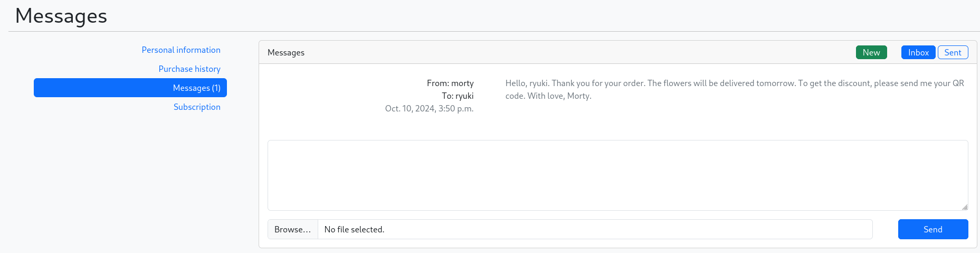This screenshot has width=980, height=253.
Task: Click the green New message button
Action: point(871,52)
